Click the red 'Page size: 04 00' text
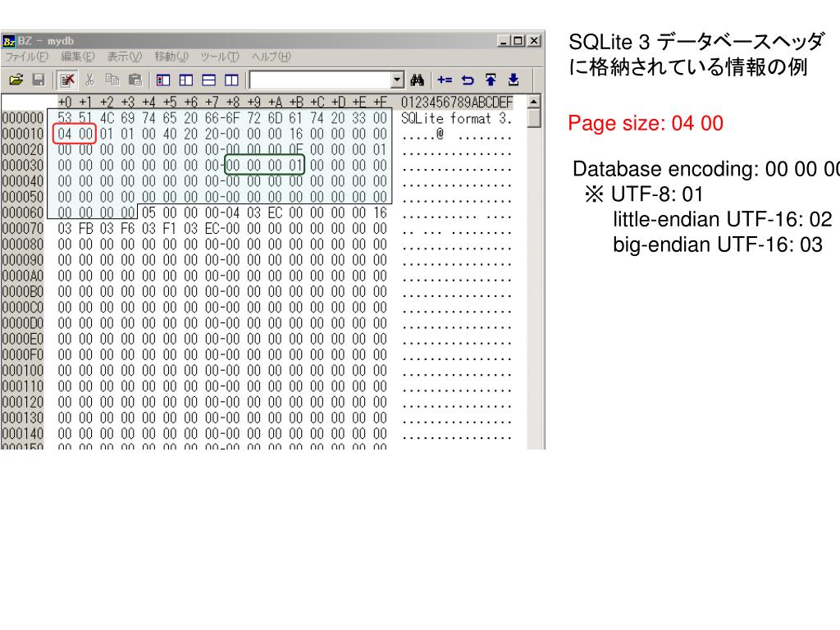840x630 pixels. pos(646,123)
